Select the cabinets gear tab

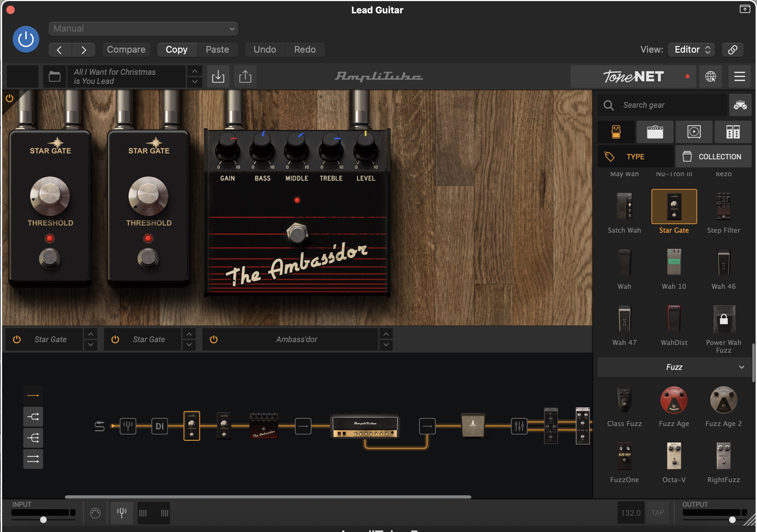[694, 132]
